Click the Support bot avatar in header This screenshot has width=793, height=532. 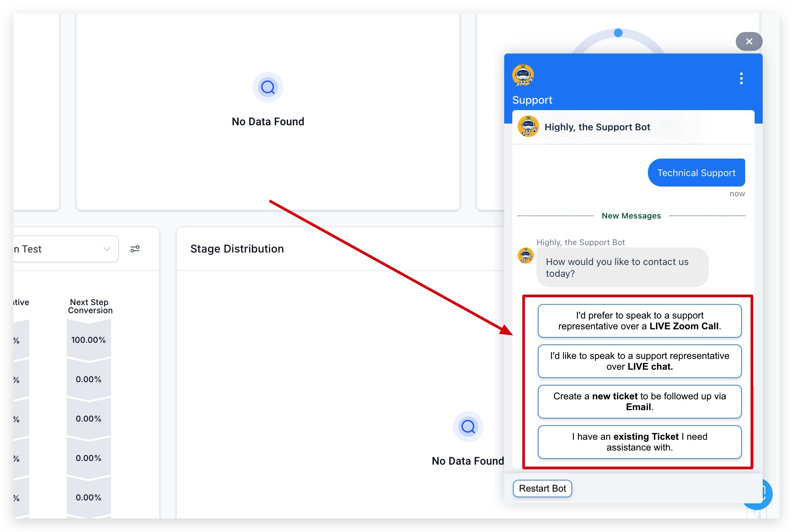[522, 75]
